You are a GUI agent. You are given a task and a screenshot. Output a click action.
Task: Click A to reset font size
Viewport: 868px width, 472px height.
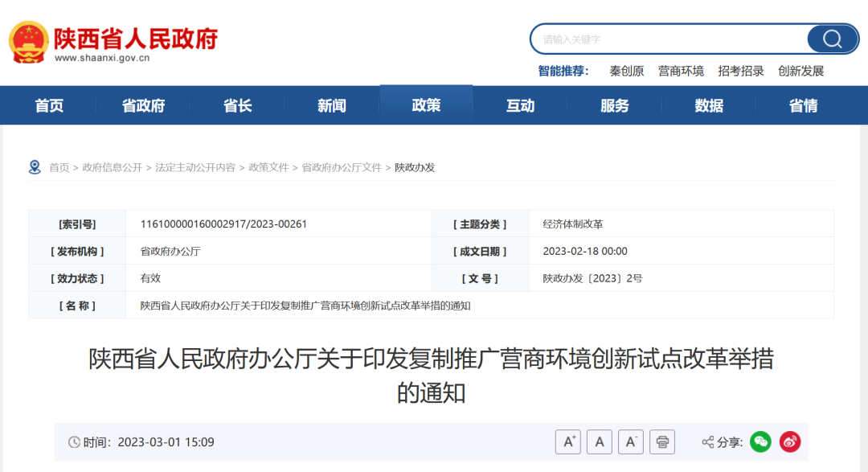600,441
